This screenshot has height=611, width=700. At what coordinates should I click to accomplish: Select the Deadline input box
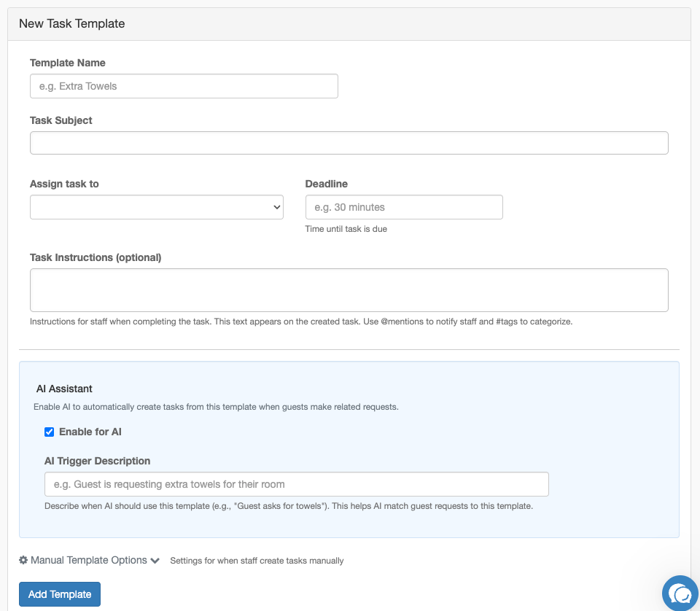[x=403, y=207]
